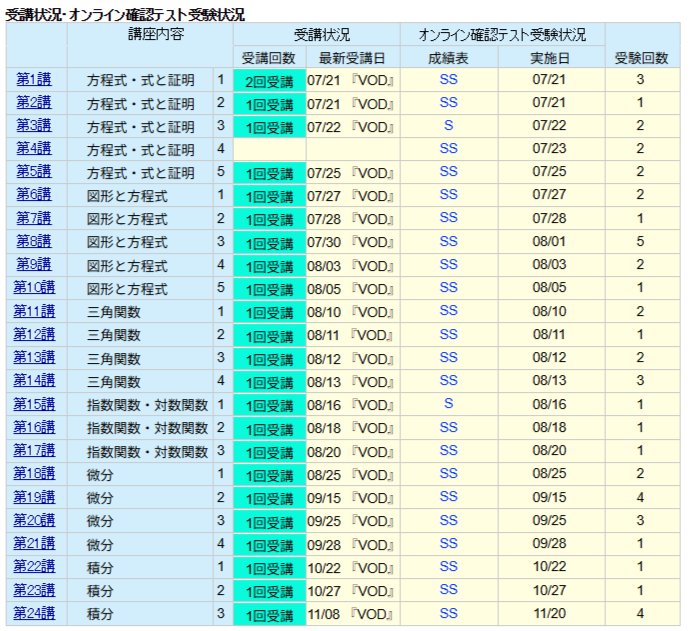
Task: Click the green 2回受講 cell
Action: [269, 79]
